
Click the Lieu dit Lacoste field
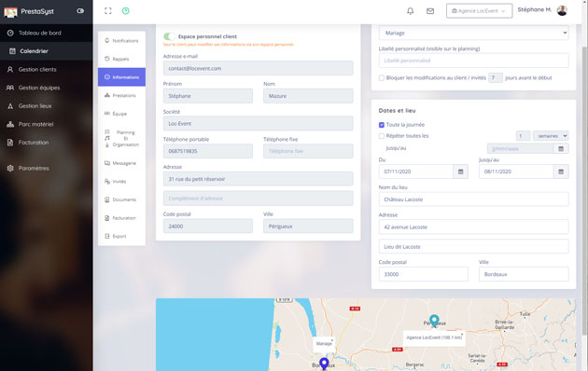pos(473,247)
